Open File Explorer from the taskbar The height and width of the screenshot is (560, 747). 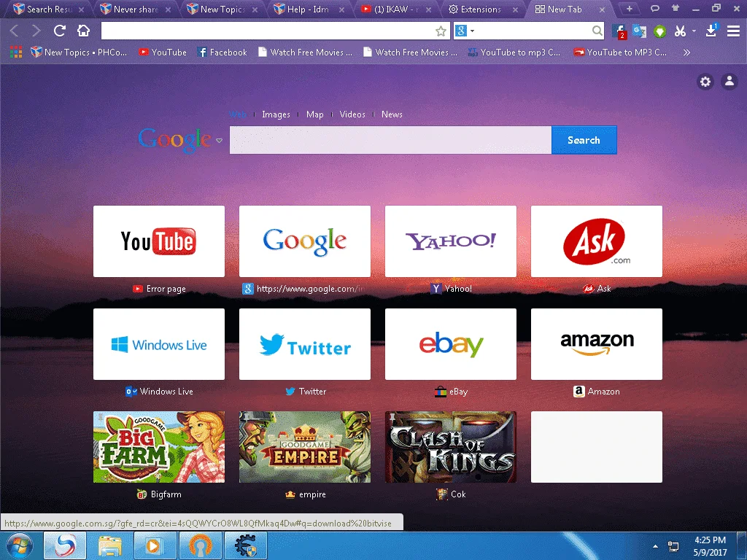click(110, 546)
